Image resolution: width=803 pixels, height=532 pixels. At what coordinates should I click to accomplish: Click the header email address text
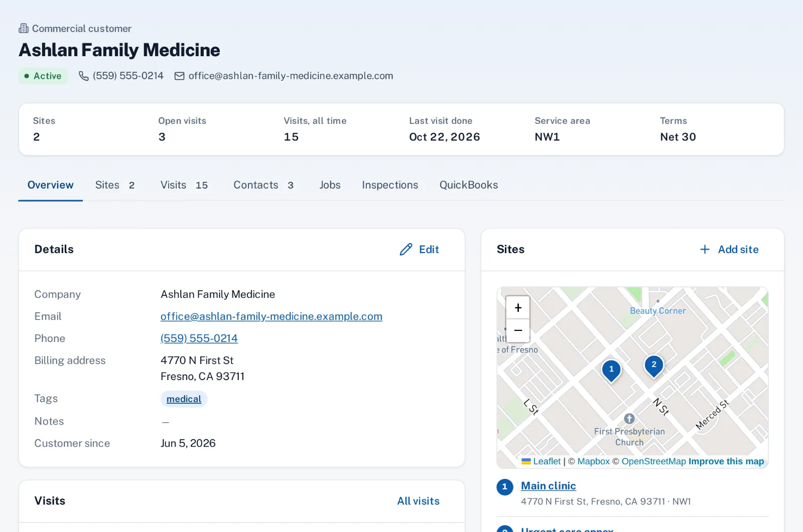[291, 76]
